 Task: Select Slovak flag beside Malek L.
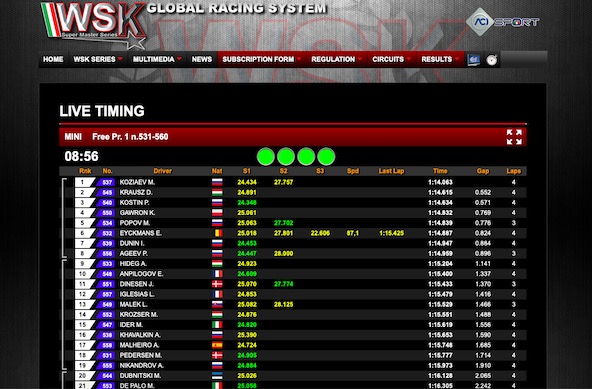217,304
